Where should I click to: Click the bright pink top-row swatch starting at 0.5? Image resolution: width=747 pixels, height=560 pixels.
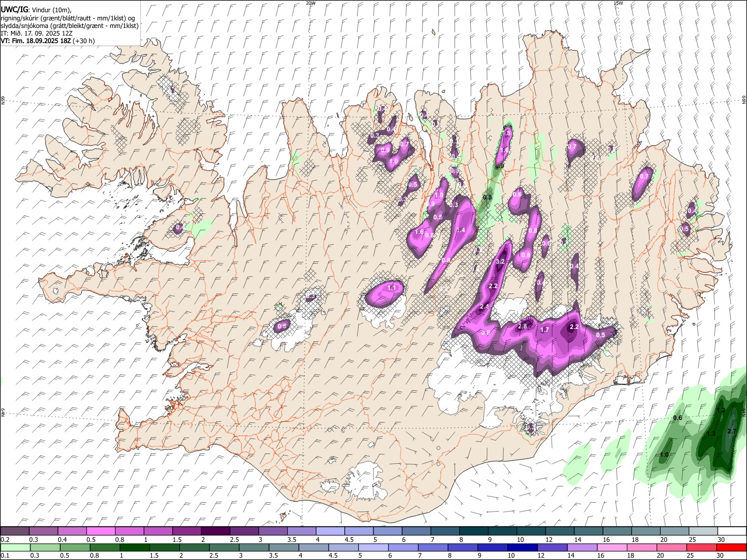pyautogui.click(x=101, y=531)
